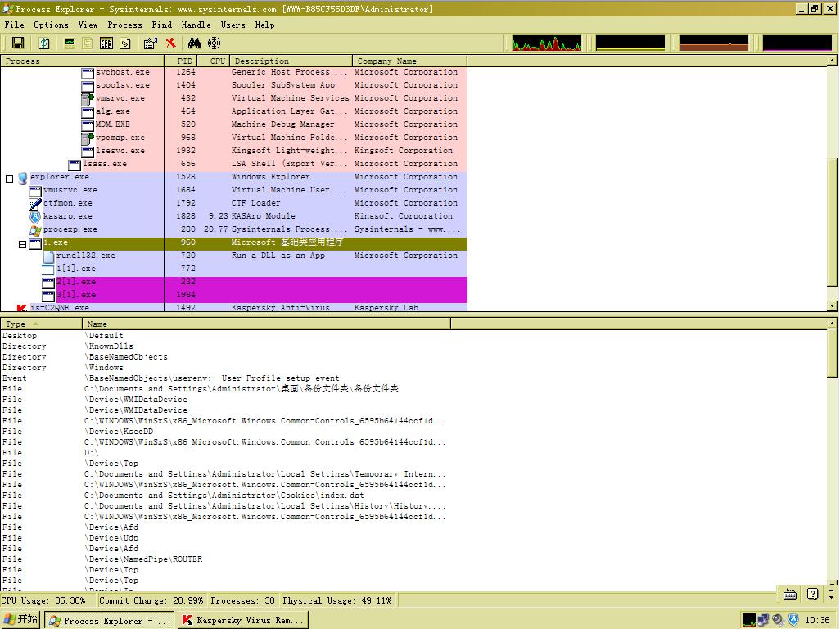The image size is (840, 629).
Task: Open the Handle menu
Action: (196, 25)
